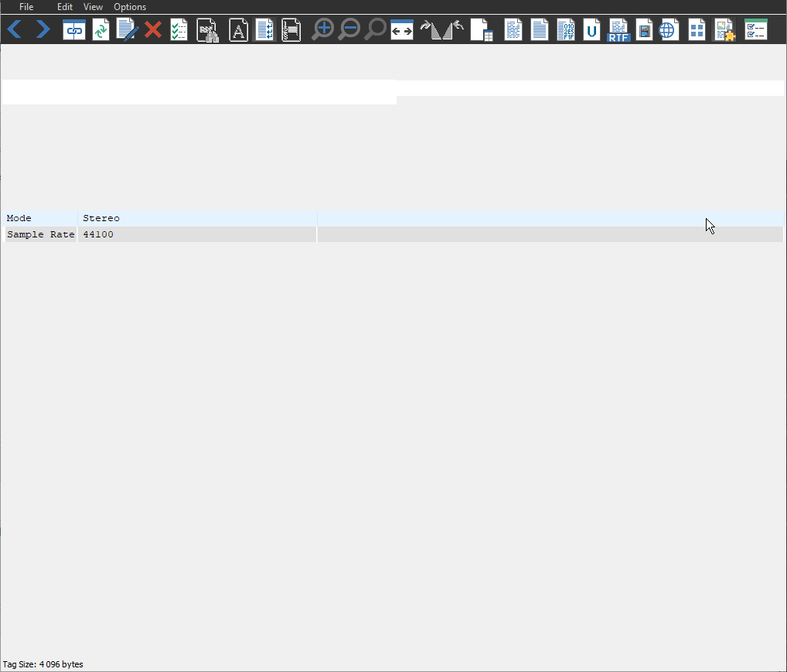Image resolution: width=787 pixels, height=672 pixels.
Task: Click the flip mirror triangles icon
Action: pos(441,29)
